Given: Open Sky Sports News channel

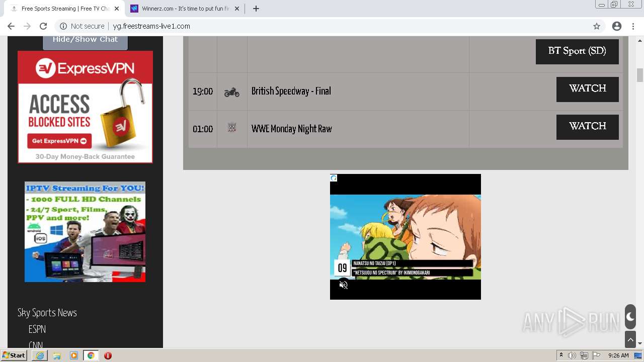Looking at the screenshot, I should click(x=47, y=313).
